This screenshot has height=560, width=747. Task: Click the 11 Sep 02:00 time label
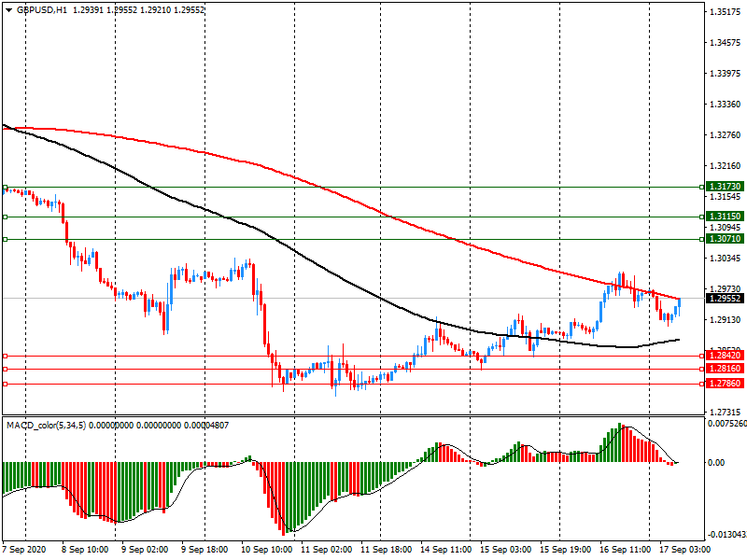click(x=326, y=550)
